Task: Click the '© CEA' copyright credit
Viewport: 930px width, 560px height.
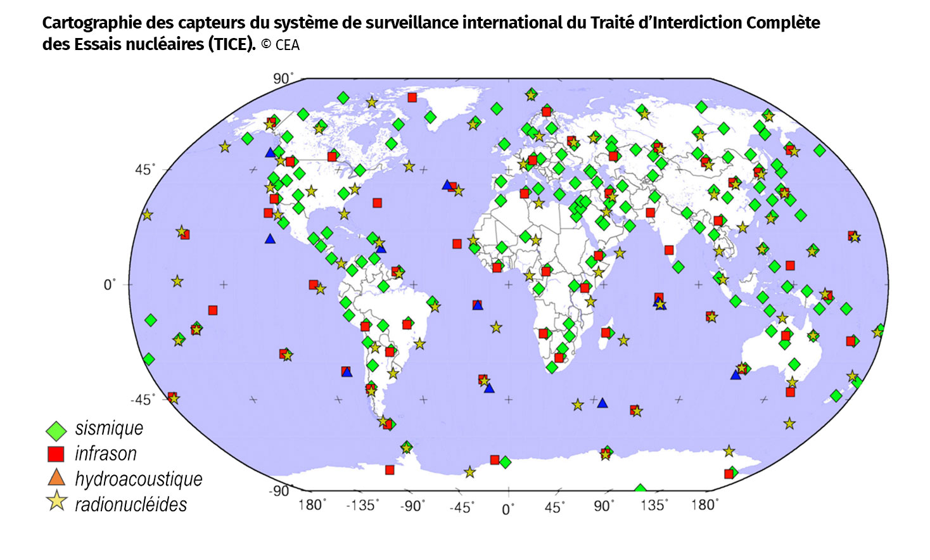Action: coord(280,45)
